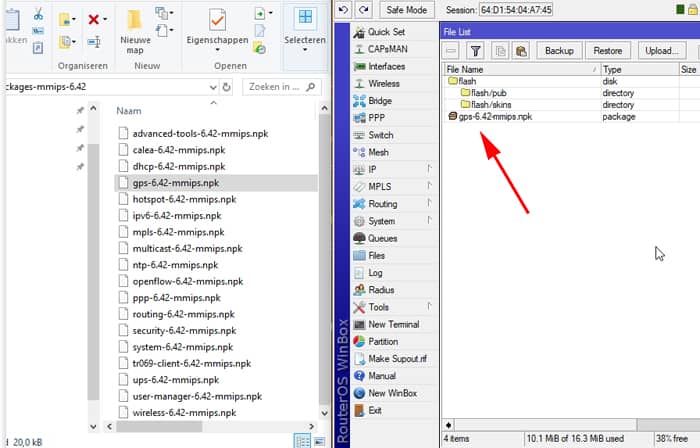Click the Backup button
The image size is (700, 448).
pyautogui.click(x=559, y=51)
